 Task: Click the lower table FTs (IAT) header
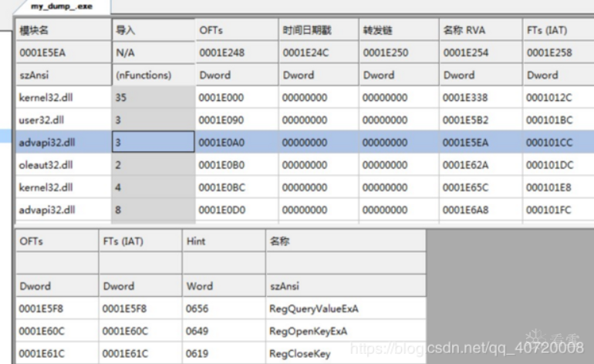140,241
